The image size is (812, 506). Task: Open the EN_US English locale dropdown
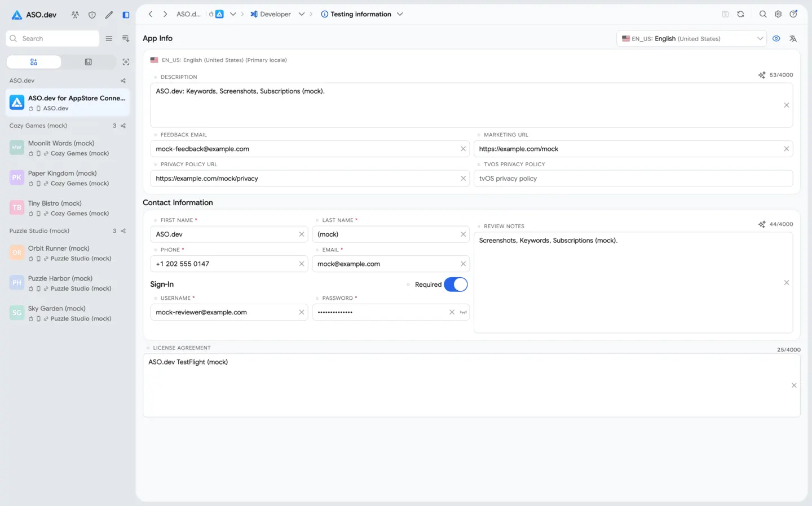pos(691,38)
